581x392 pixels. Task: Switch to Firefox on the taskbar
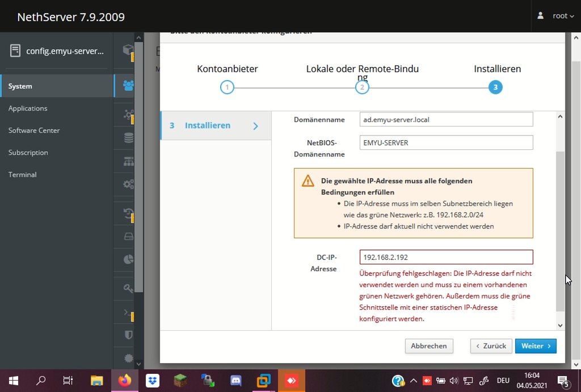pos(124,381)
